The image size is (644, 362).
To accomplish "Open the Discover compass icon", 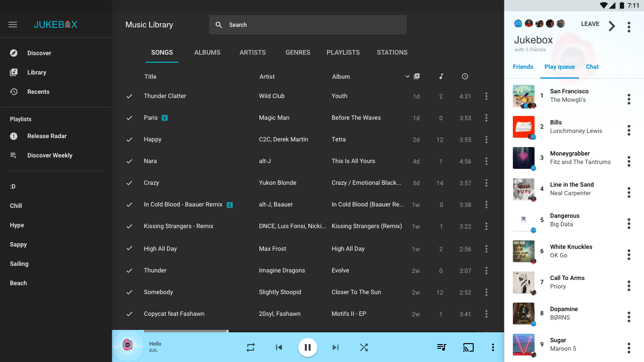I will [x=14, y=53].
